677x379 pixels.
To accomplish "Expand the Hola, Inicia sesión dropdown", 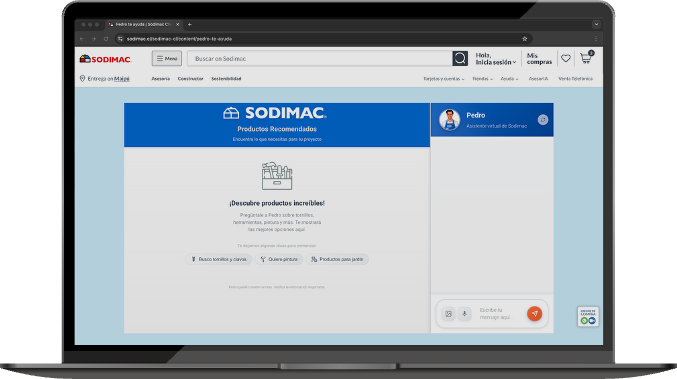I will (496, 59).
